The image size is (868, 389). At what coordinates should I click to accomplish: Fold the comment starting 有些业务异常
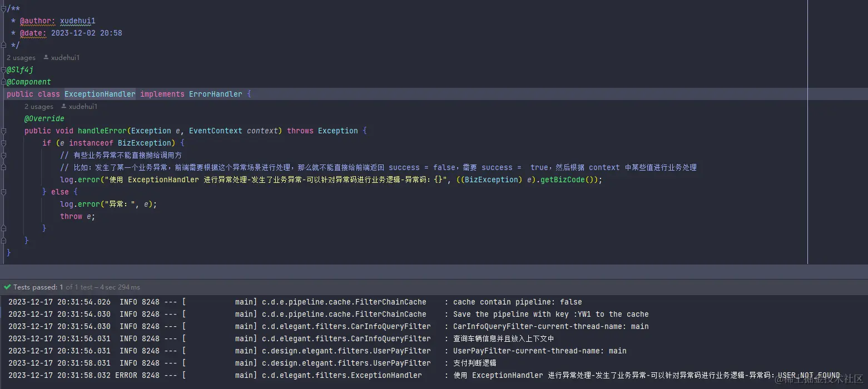[3, 155]
